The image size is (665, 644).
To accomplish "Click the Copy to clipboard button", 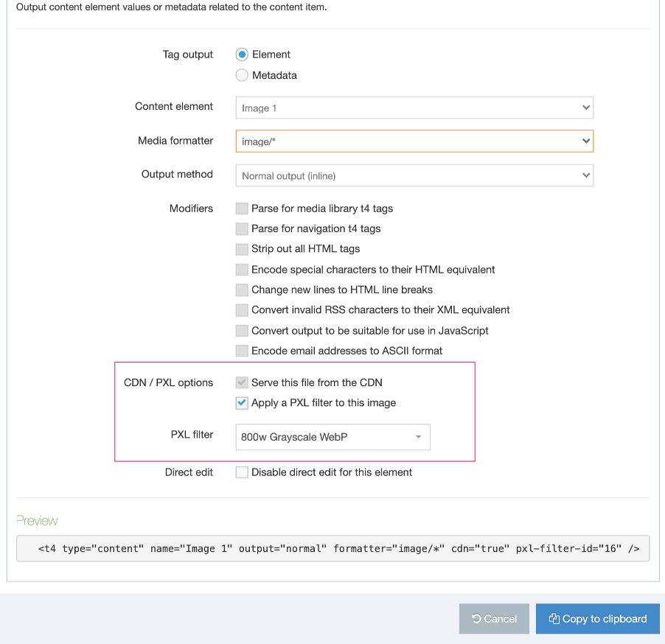I will point(597,619).
